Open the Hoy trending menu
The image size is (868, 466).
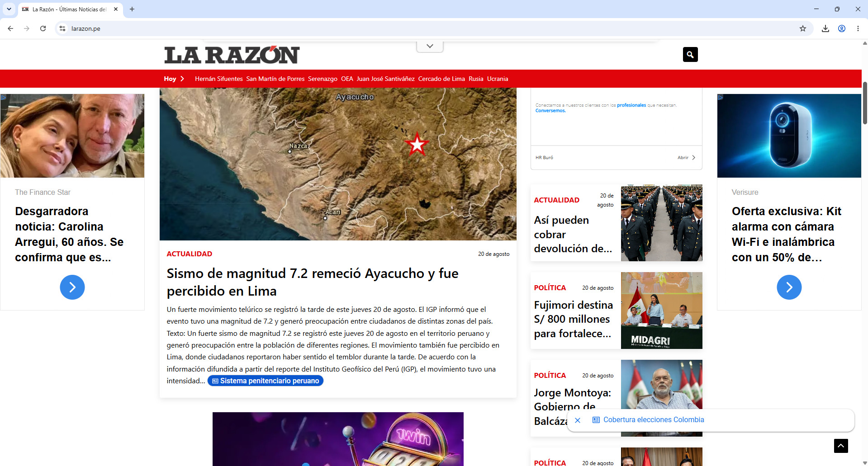pyautogui.click(x=174, y=79)
